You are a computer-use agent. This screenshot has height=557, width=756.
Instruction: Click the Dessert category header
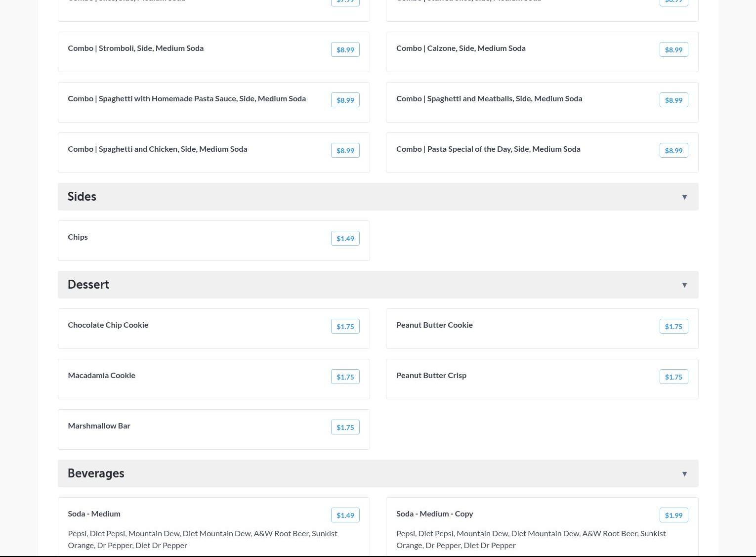[88, 285]
